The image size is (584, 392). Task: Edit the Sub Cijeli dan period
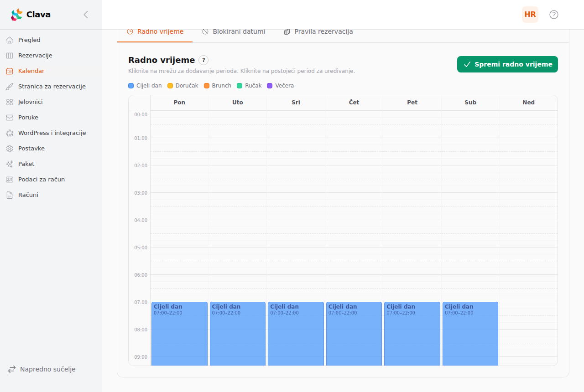470,334
